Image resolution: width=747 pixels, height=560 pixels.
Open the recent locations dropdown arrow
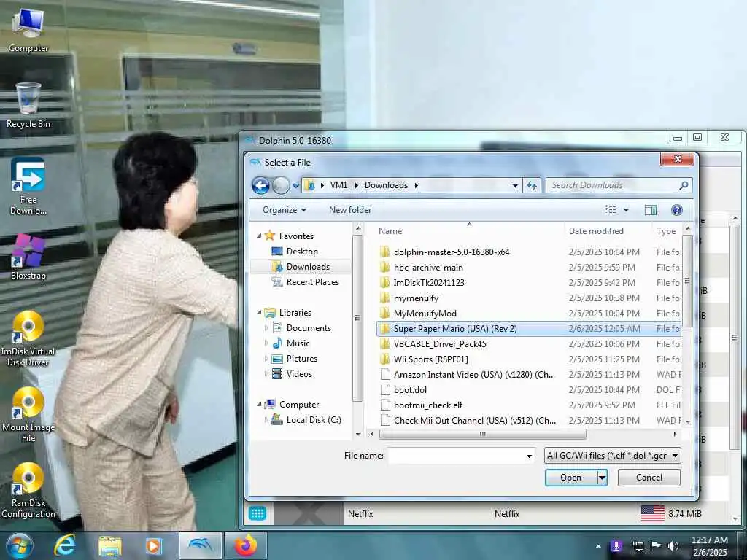(x=296, y=186)
